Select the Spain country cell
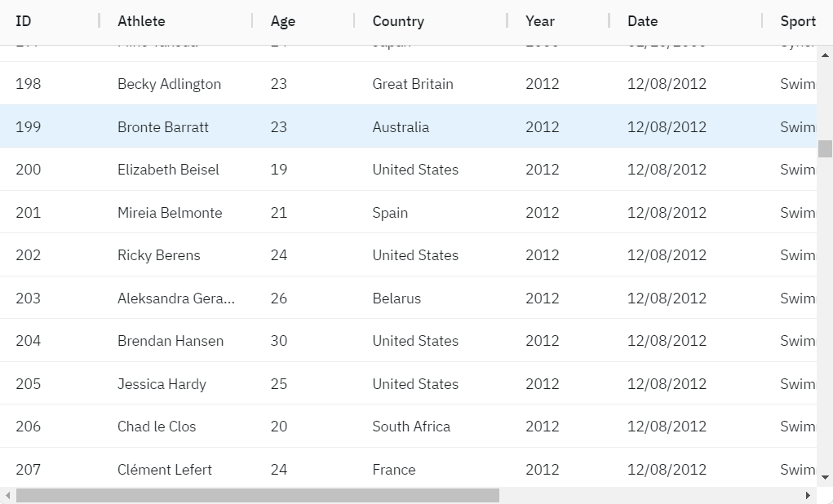The width and height of the screenshot is (833, 504). [390, 213]
